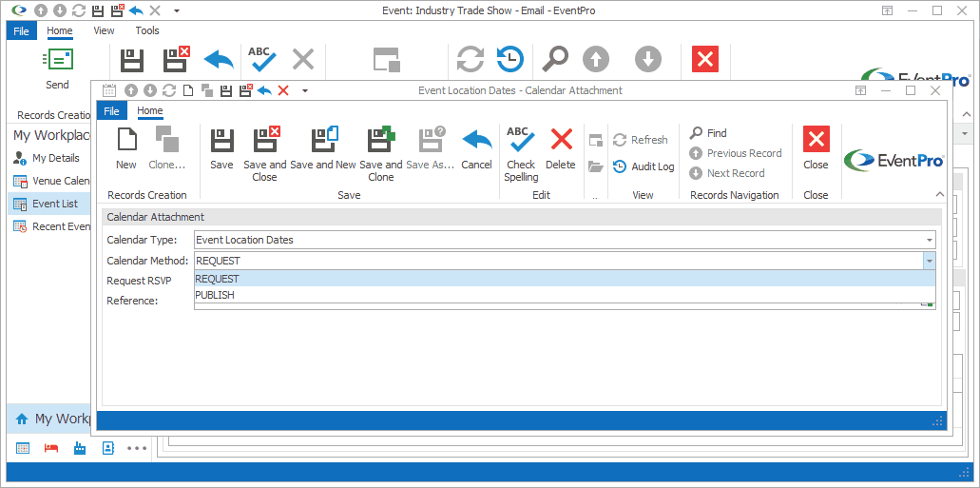
Task: Click the My Workplace home group at the sidebar bottom
Action: (x=48, y=419)
